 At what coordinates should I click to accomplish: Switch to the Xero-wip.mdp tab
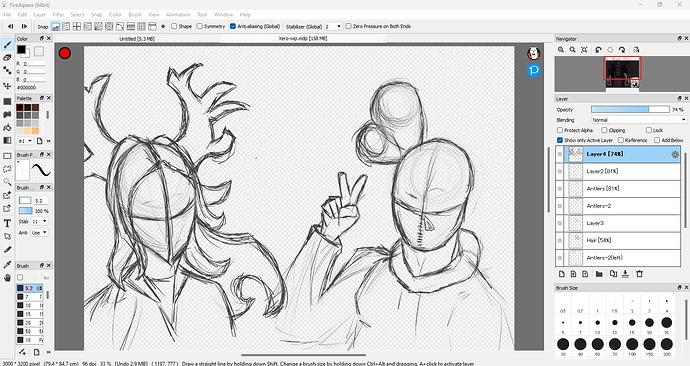303,39
